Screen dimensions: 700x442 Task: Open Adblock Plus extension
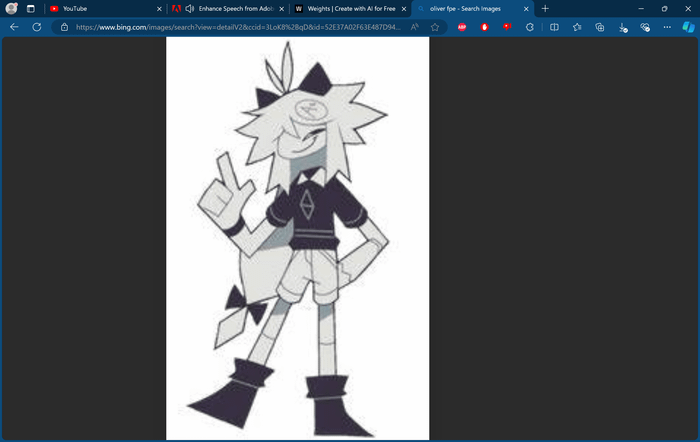tap(462, 27)
